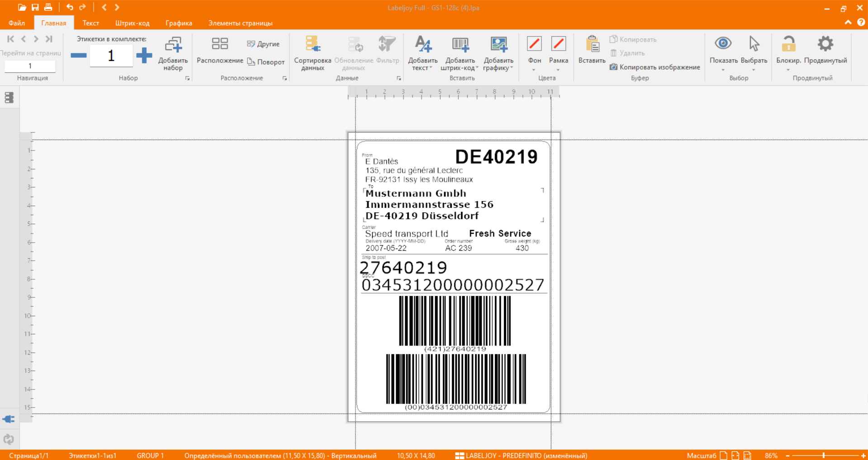Viewport: 868px width, 460px height.
Task: Open Рамка dropdown arrow
Action: (x=558, y=70)
